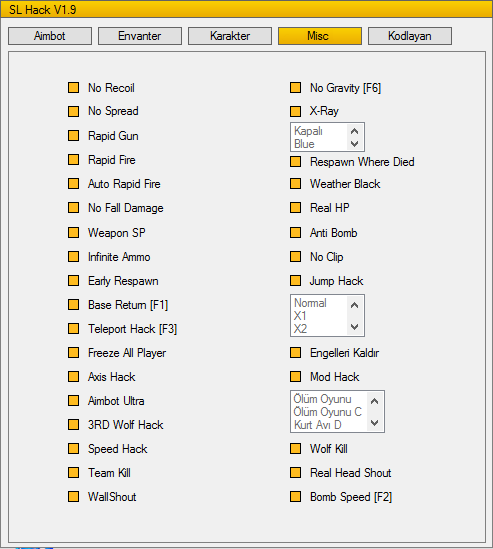Choose Ölüm Oyunu C mode entry
This screenshot has width=493, height=549.
pyautogui.click(x=327, y=412)
